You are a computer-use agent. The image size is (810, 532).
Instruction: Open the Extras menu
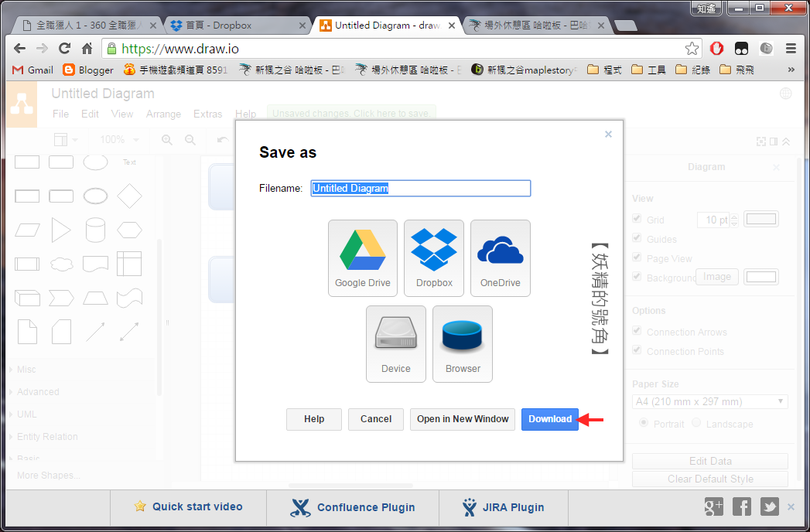[x=207, y=114]
